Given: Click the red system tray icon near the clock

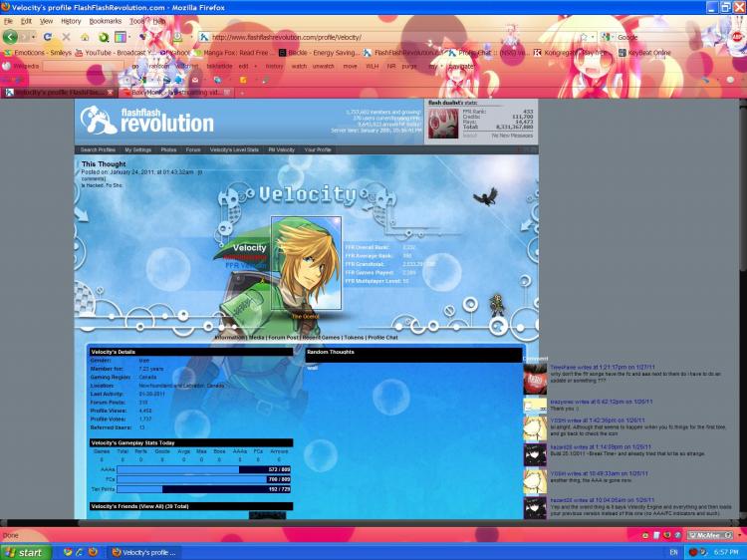Looking at the screenshot, I should point(693,552).
